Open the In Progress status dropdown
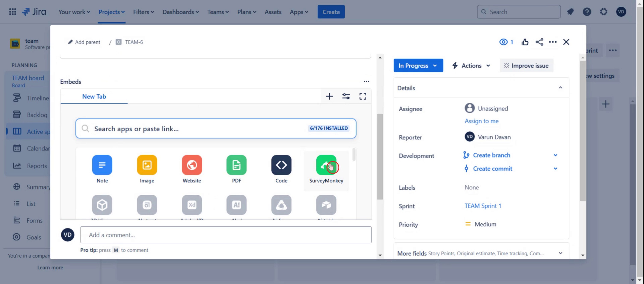 (x=418, y=66)
